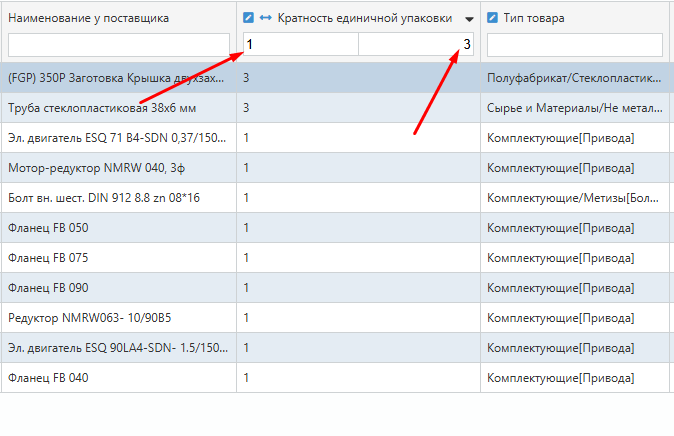Click 'Эл. двигатель ESQ 90LA4-SDN' row
This screenshot has width=674, height=436.
pyautogui.click(x=117, y=347)
